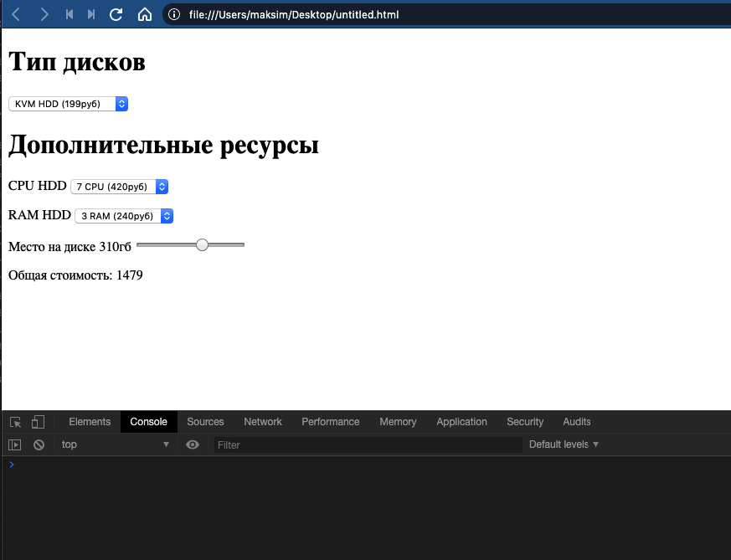Image resolution: width=731 pixels, height=560 pixels.
Task: Switch to the Network tab
Action: pyautogui.click(x=263, y=422)
